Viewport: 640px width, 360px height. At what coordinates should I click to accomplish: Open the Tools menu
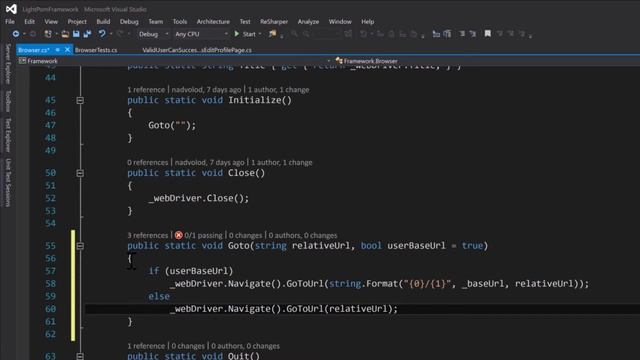pos(180,22)
